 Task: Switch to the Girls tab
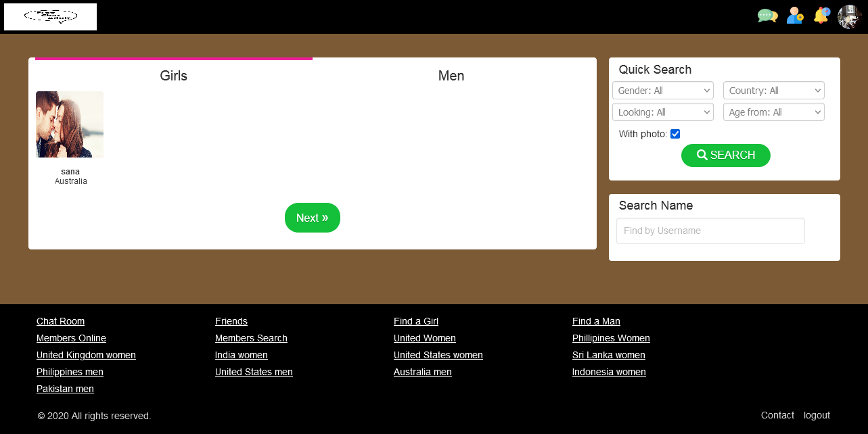(174, 76)
